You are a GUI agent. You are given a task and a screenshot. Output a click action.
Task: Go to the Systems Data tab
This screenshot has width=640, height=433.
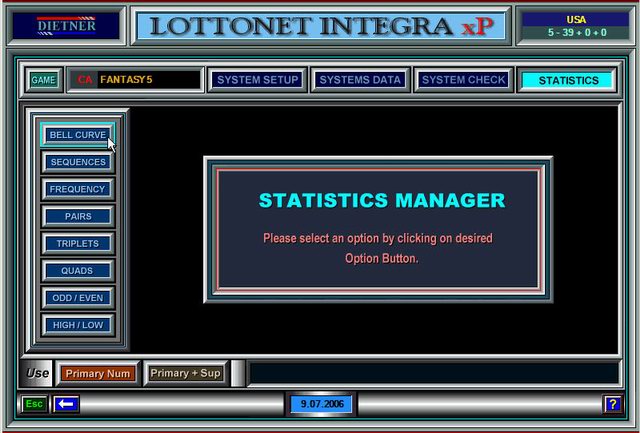pos(360,80)
